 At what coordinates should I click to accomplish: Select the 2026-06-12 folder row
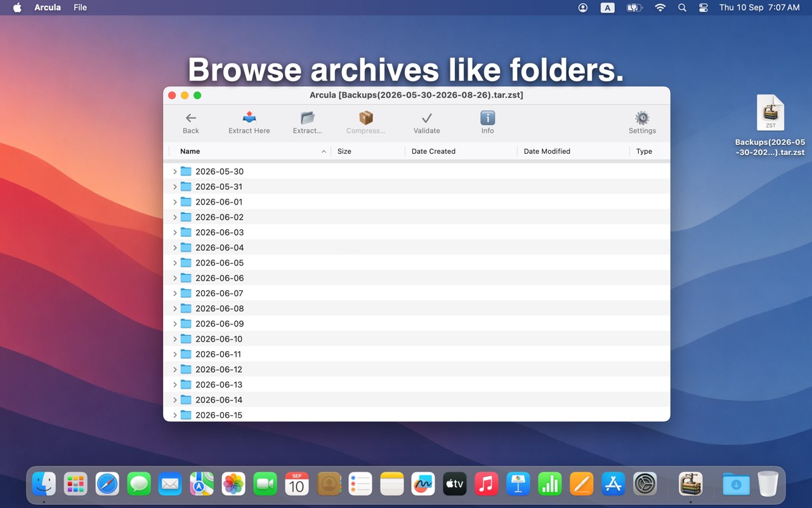[x=417, y=370]
